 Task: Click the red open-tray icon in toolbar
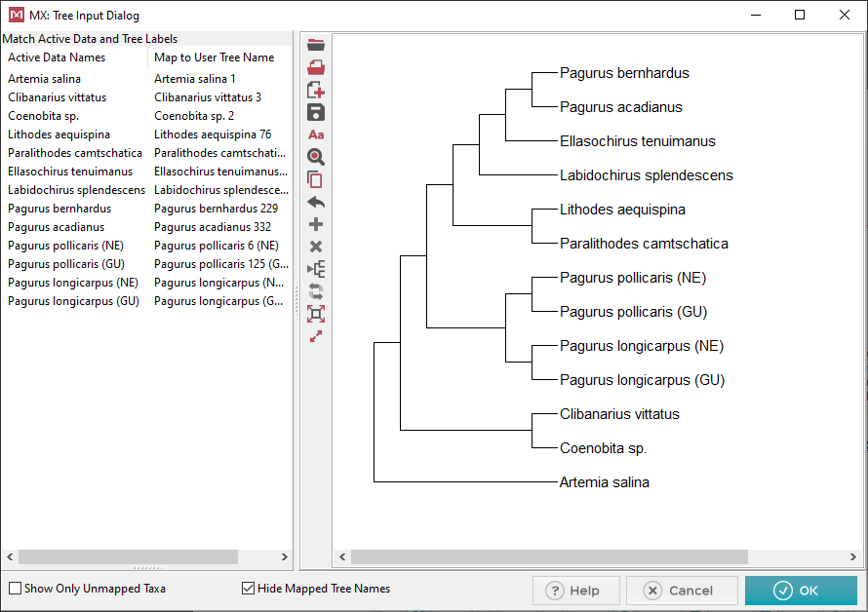pyautogui.click(x=315, y=67)
